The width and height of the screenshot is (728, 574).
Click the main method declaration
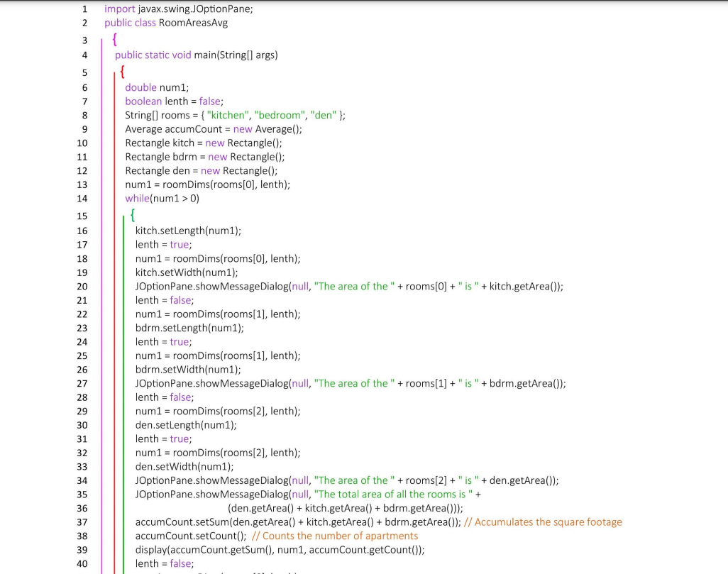pos(197,55)
